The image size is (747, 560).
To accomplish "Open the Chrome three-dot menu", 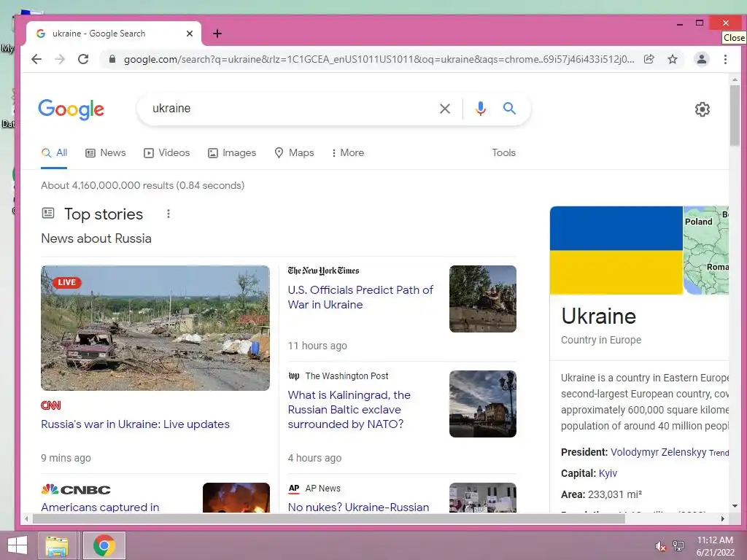I will [x=725, y=59].
